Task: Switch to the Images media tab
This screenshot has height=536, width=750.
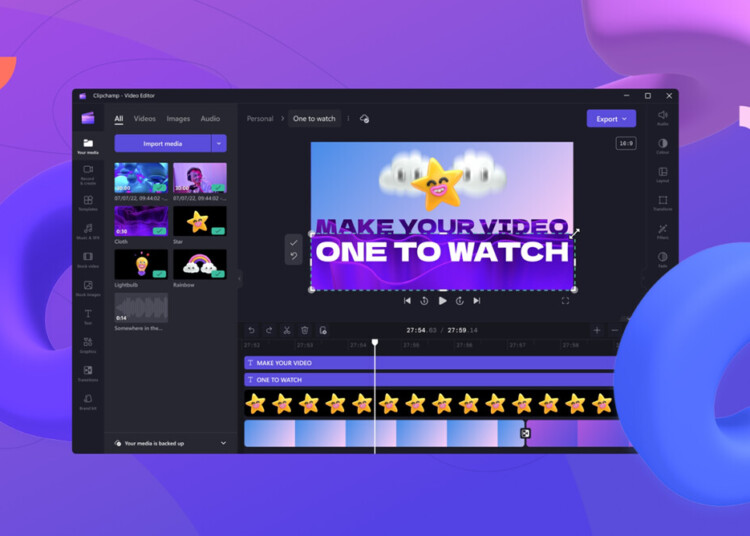Action: pos(178,119)
